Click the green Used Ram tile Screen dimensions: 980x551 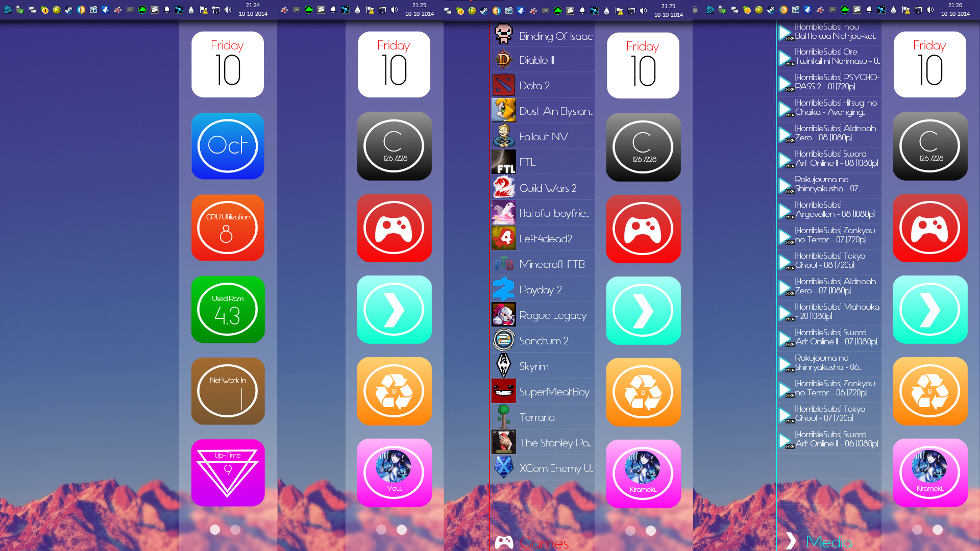pos(228,310)
